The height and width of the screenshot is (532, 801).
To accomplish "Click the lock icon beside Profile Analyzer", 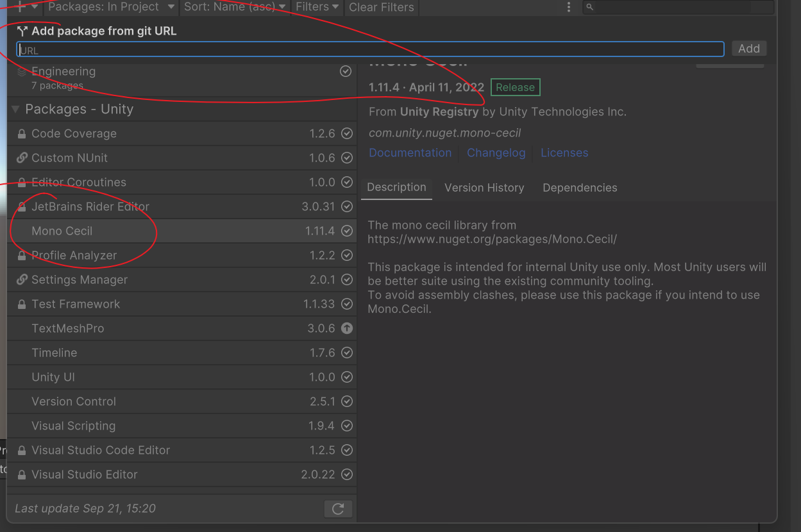I will tap(22, 256).
